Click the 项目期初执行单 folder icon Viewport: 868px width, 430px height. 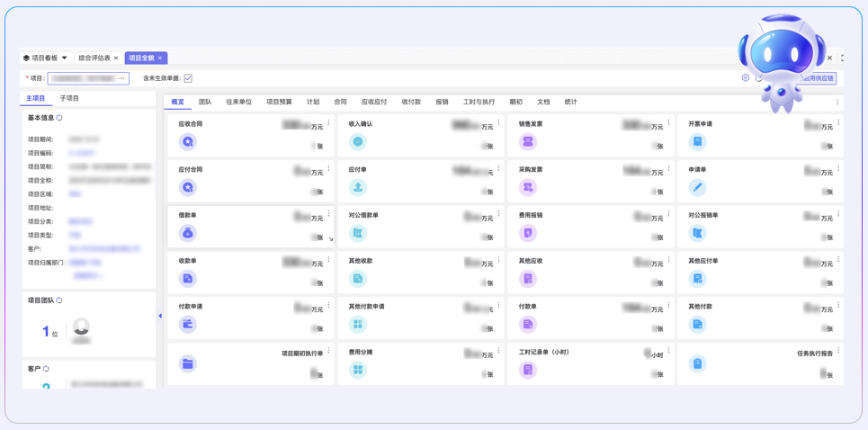tap(187, 364)
